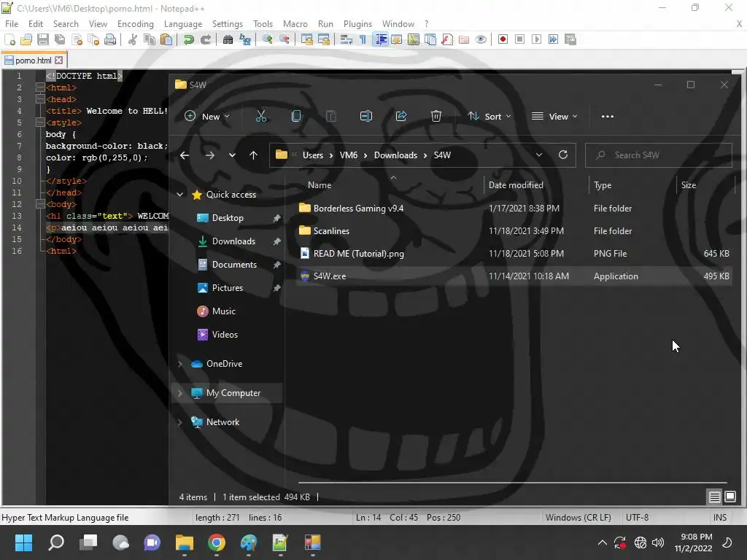Open the Encoding menu in Notepad++
Screen dimensions: 747x560
point(135,24)
